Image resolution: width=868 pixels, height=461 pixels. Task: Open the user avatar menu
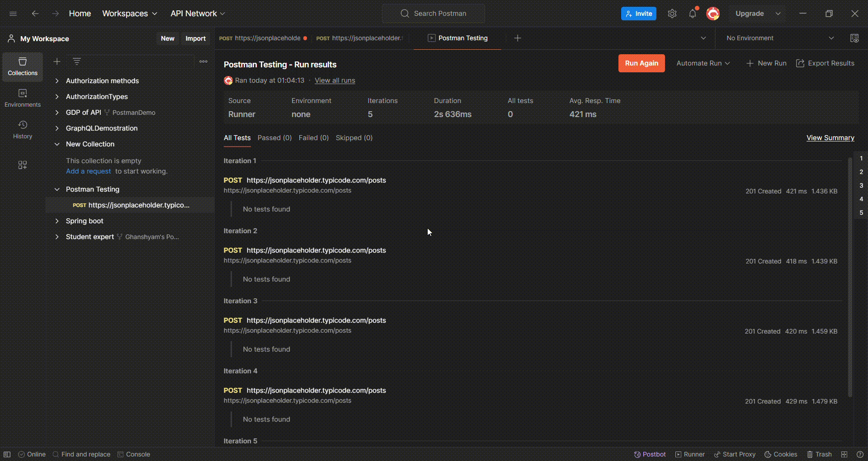[713, 14]
